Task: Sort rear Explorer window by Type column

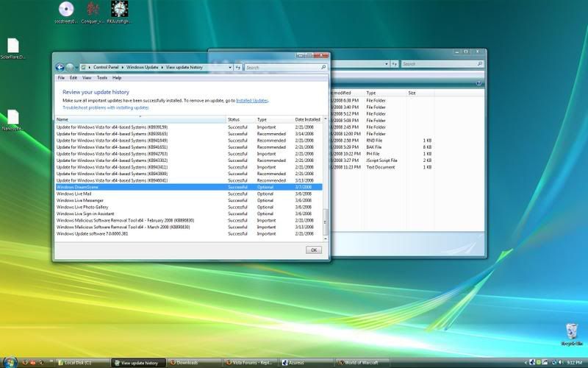Action: coord(387,93)
